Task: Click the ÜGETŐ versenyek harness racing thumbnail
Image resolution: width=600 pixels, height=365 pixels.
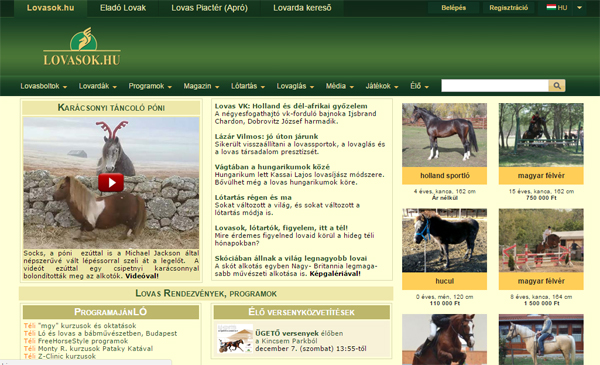Action: 235,339
